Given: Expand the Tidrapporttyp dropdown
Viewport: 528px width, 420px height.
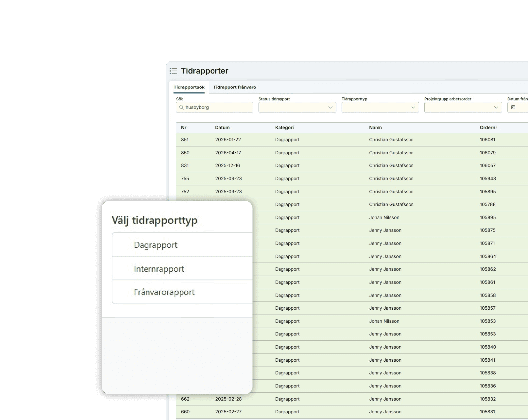Looking at the screenshot, I should [x=380, y=107].
